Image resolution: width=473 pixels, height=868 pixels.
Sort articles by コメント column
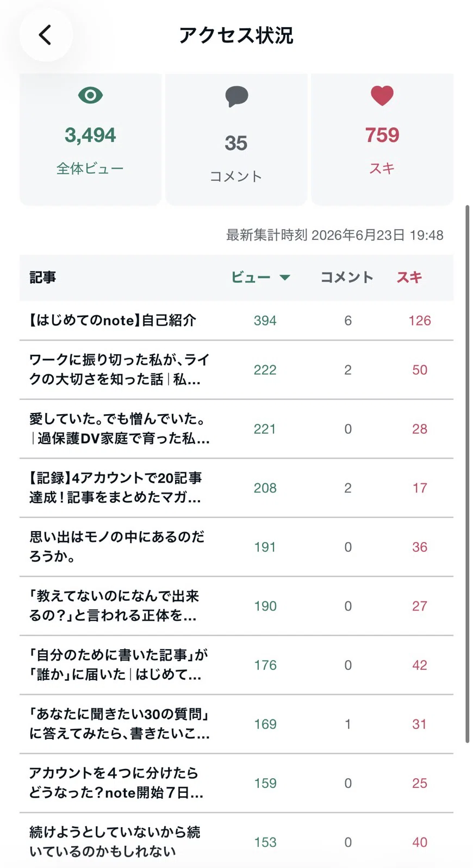click(x=347, y=278)
